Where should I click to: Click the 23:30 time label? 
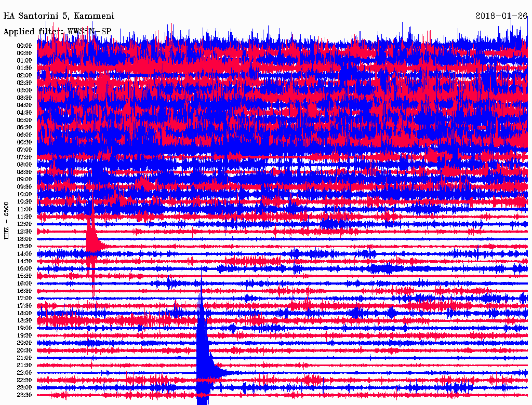(24, 395)
